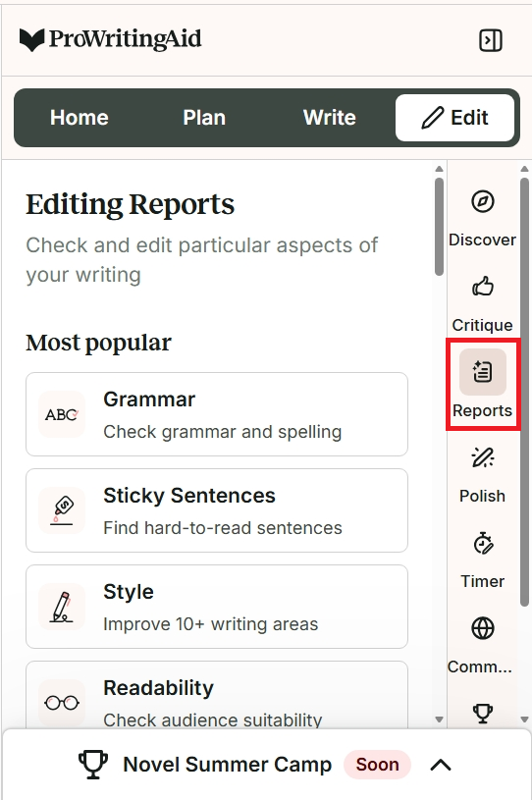
Task: Click the Sticky Sentences glue icon
Action: 62,510
